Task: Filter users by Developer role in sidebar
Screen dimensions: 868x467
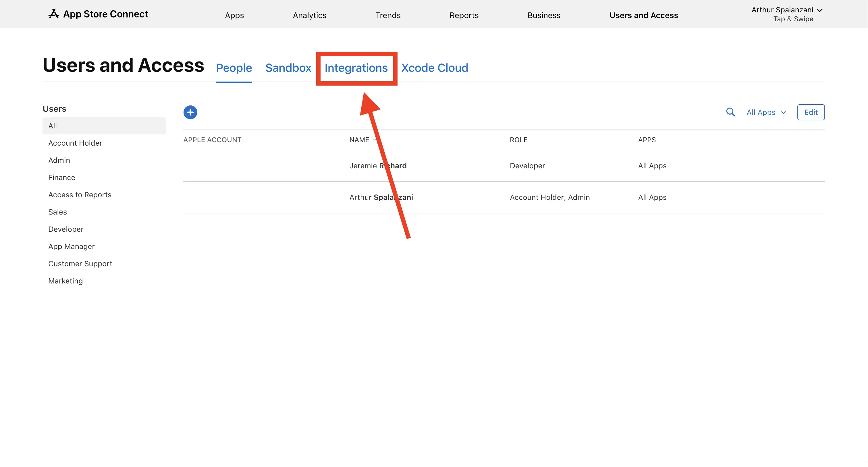Action: click(66, 229)
